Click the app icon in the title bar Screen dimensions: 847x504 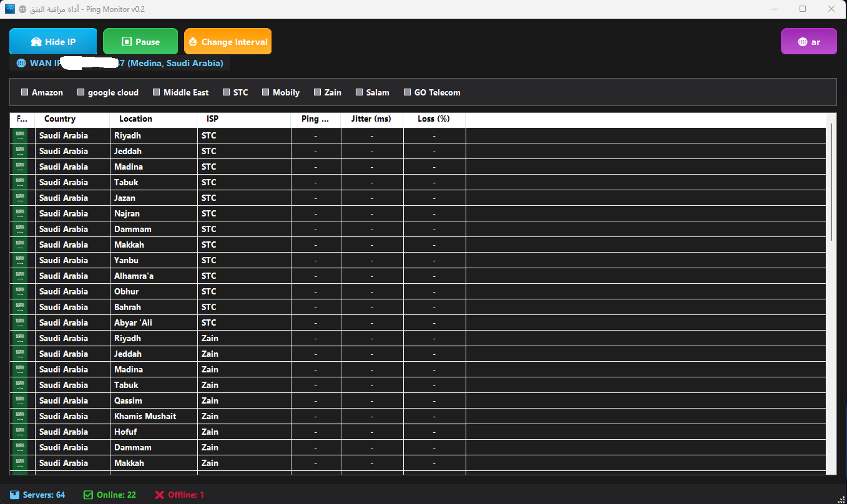tap(9, 9)
